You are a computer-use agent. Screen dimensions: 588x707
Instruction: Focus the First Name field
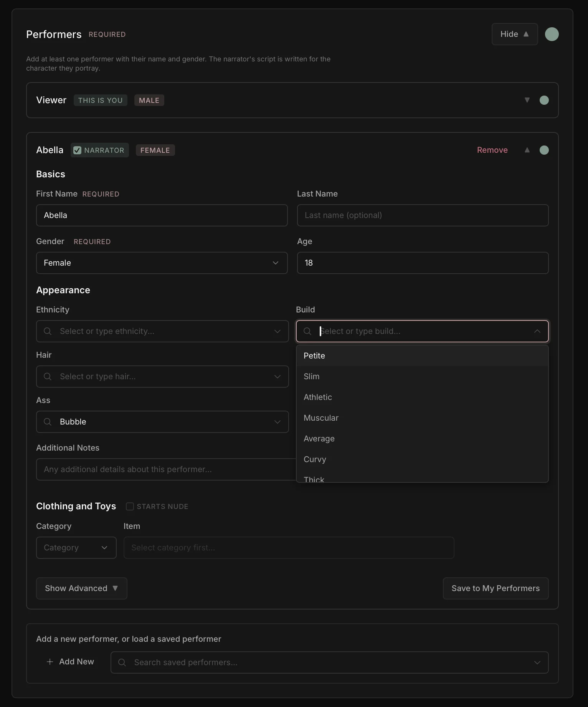tap(162, 215)
